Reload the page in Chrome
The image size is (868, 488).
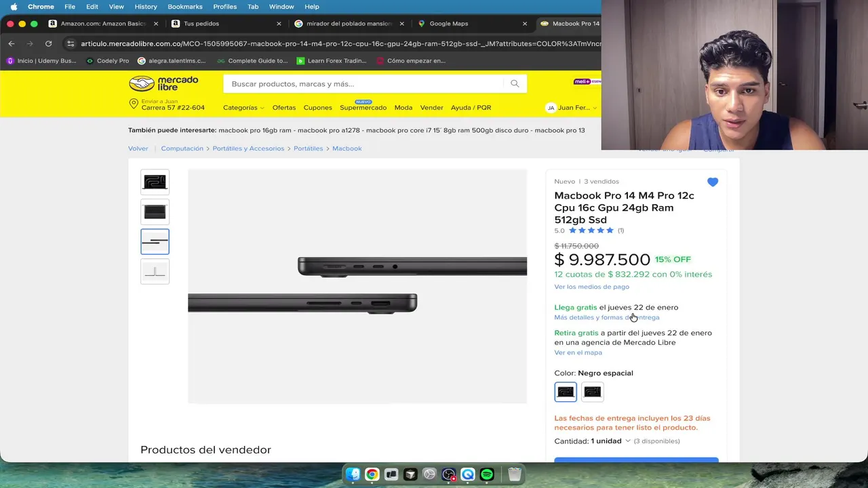pyautogui.click(x=48, y=43)
